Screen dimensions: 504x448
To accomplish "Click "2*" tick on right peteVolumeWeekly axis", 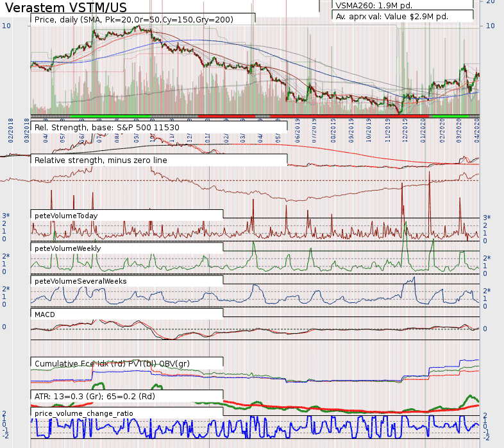I will (487, 258).
